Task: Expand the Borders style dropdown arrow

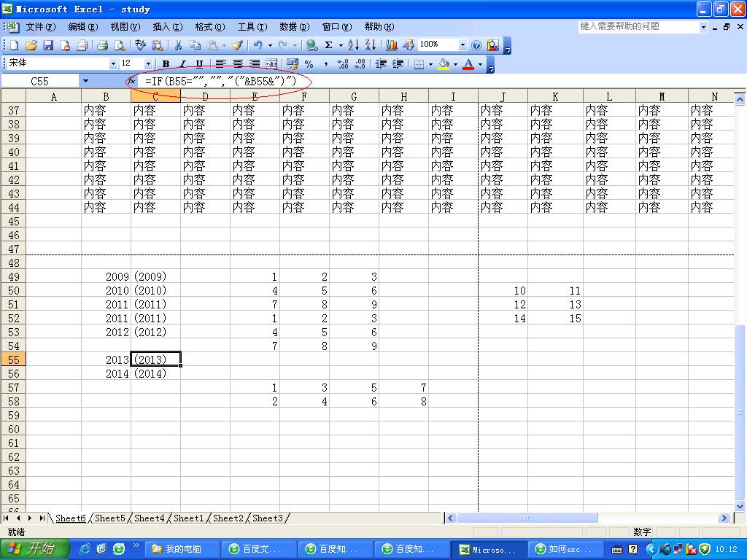Action: [430, 64]
